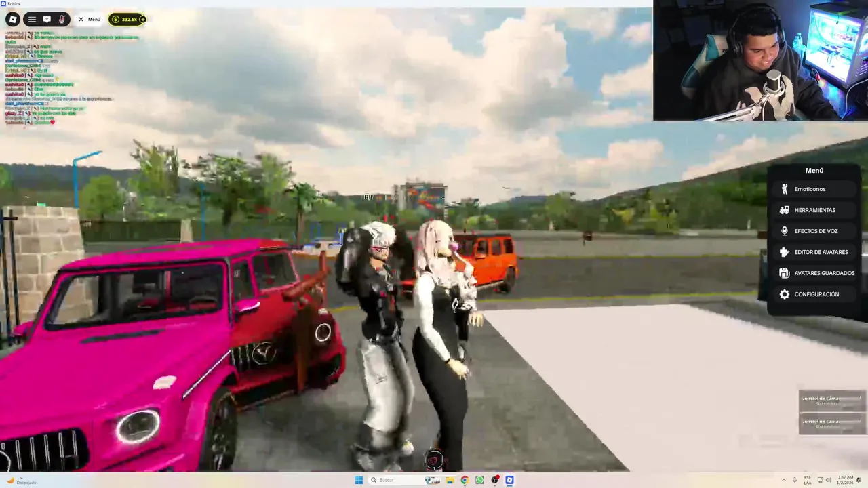Viewport: 868px width, 488px height.
Task: Open CONFIGURACIÓN in the menu
Action: click(x=814, y=294)
